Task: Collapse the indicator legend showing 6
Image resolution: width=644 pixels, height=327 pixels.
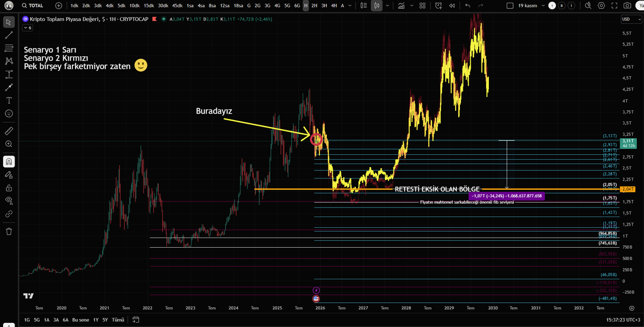Action: click(27, 27)
